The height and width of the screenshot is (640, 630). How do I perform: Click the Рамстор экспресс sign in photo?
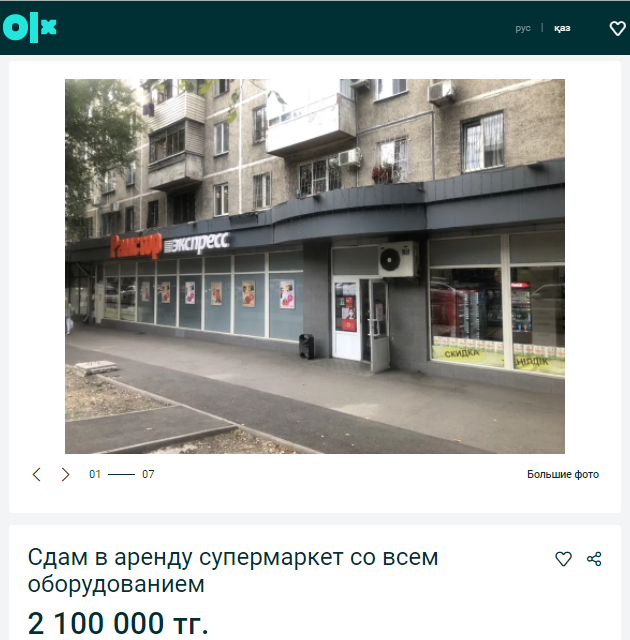click(x=170, y=245)
